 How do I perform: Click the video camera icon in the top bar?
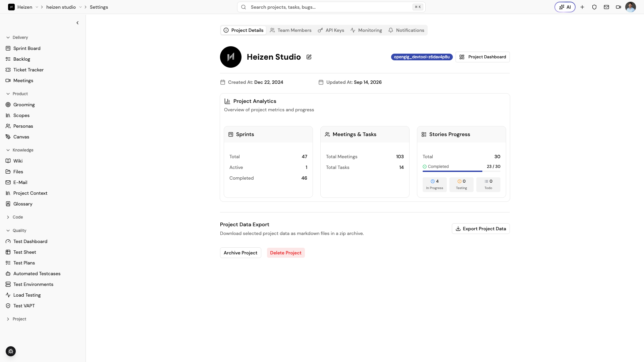(619, 7)
